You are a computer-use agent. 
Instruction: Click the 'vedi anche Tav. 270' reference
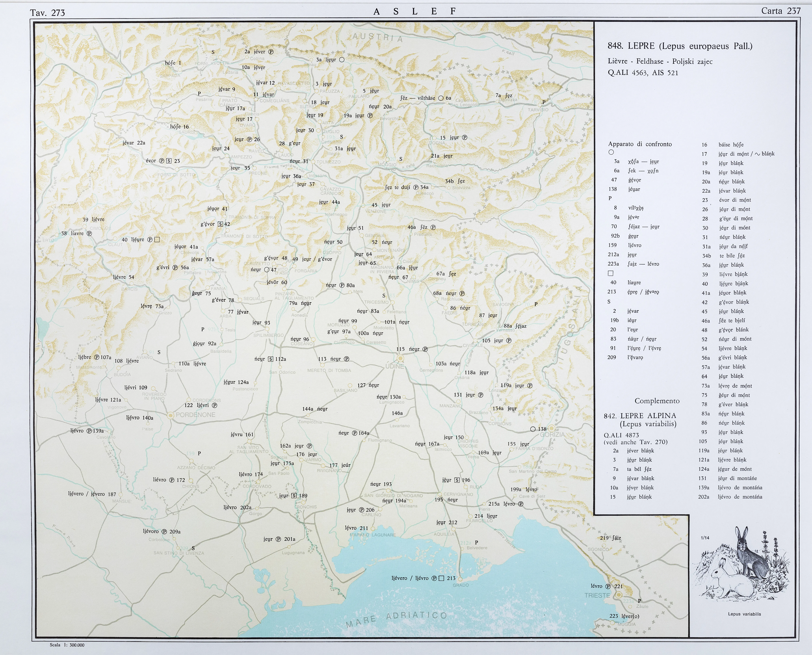[636, 442]
